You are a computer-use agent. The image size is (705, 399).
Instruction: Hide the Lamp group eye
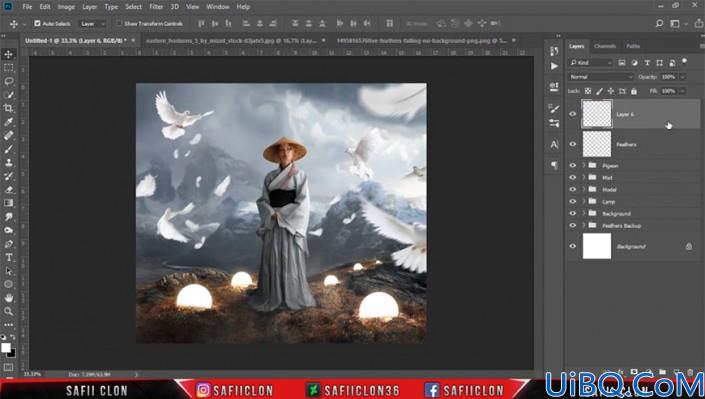[x=572, y=202]
